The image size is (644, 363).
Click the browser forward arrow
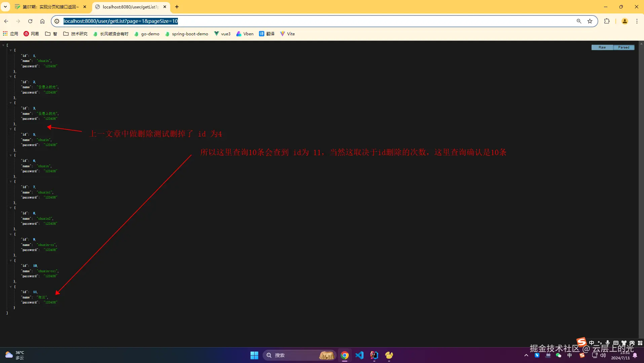18,21
